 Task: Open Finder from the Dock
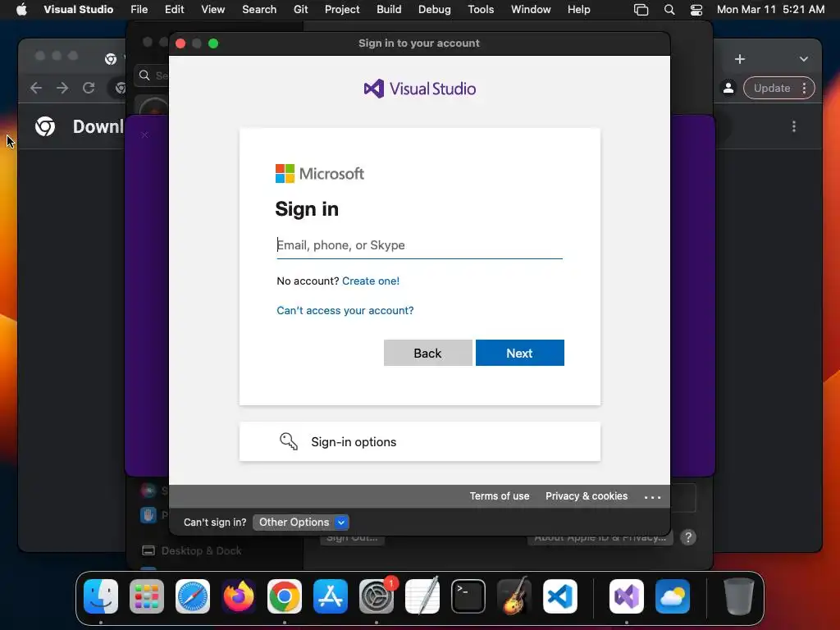(101, 596)
